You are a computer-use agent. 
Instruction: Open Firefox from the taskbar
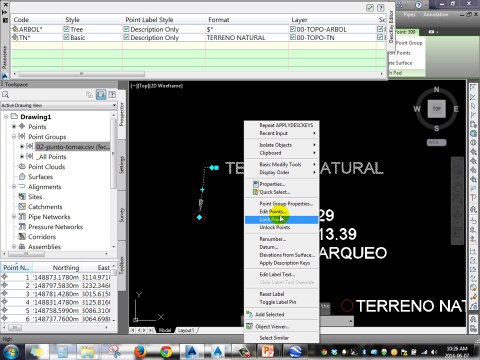[x=140, y=352]
